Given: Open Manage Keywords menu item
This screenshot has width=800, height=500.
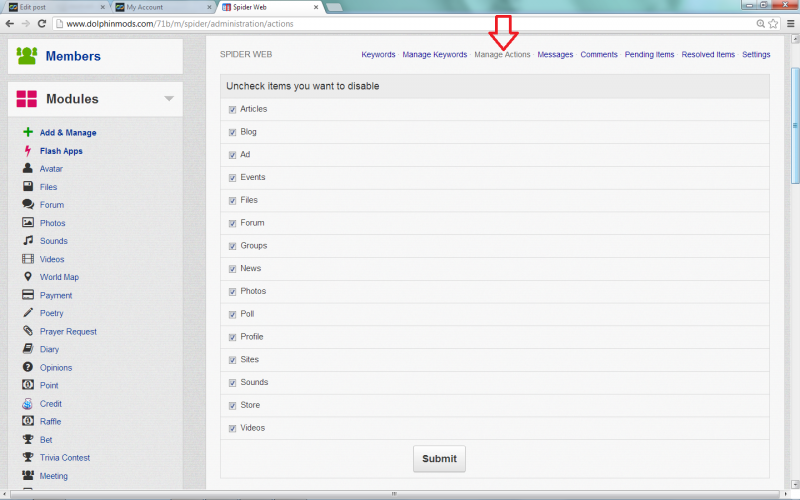Looking at the screenshot, I should coord(435,55).
